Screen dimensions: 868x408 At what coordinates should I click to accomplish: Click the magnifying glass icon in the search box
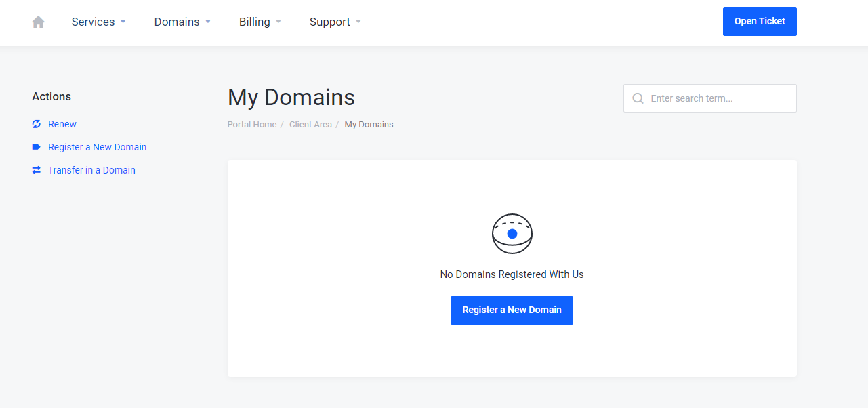(638, 98)
